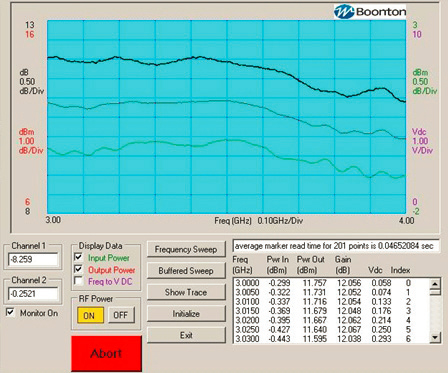Click the data list scroll down arrow
Viewport: 448px width, 373px height.
pos(435,338)
